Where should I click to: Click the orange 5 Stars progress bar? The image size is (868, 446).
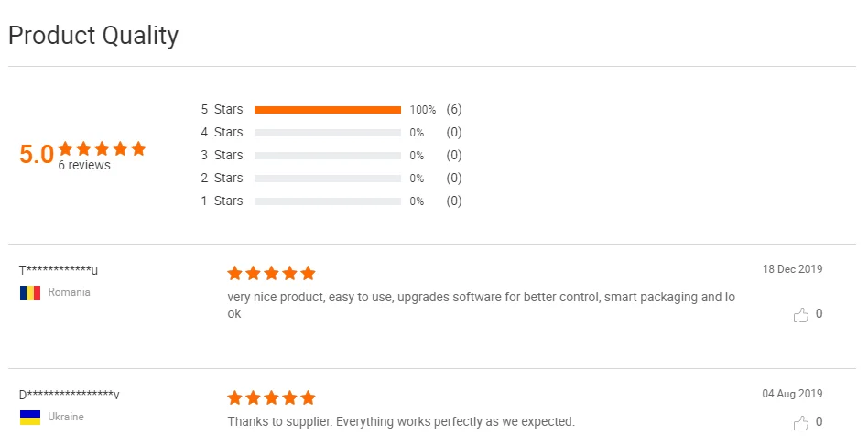coord(327,110)
